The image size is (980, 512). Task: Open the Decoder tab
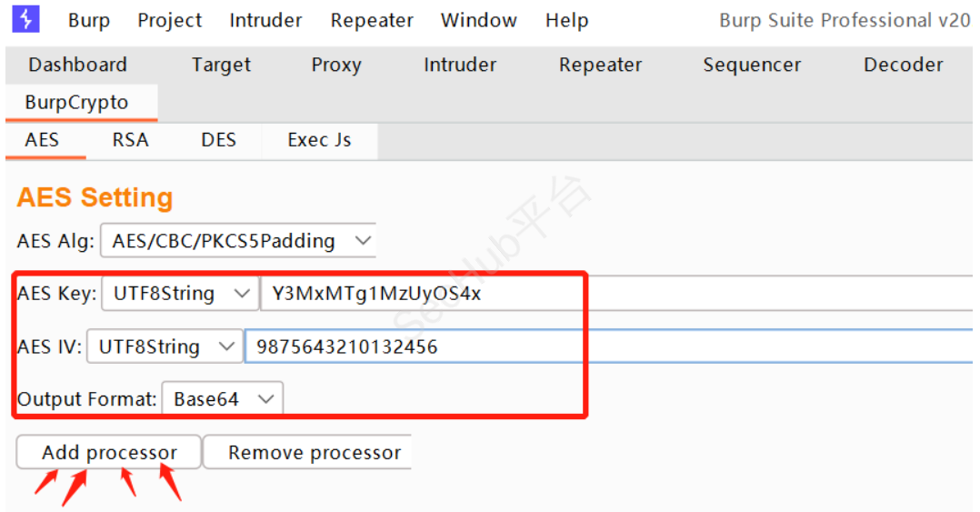(x=903, y=65)
